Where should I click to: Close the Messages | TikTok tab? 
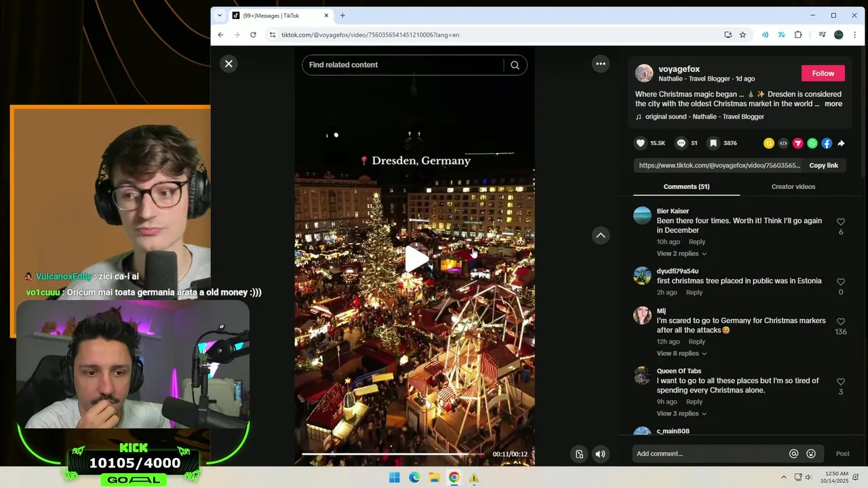326,16
